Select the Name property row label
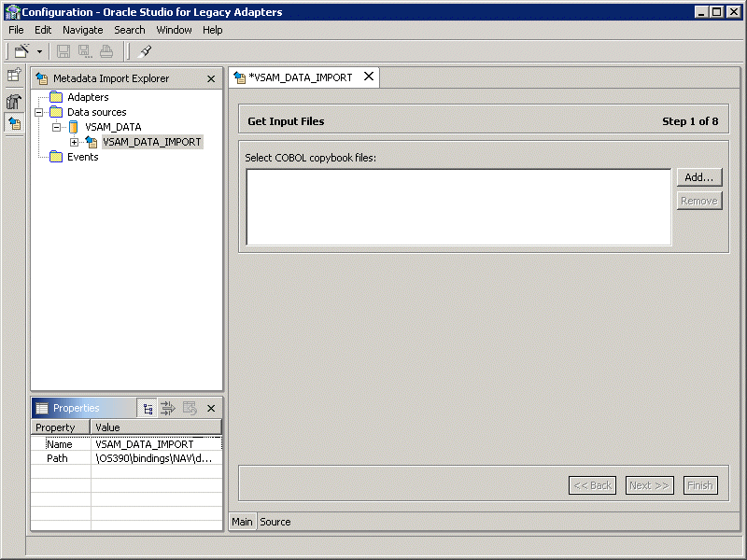Screen dimensions: 747x560 coord(60,444)
